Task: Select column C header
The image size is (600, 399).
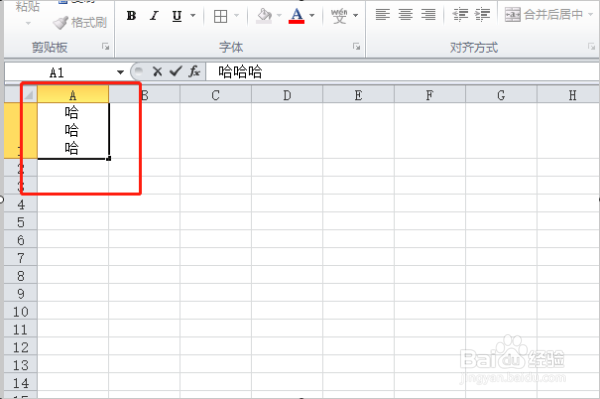Action: [x=215, y=94]
